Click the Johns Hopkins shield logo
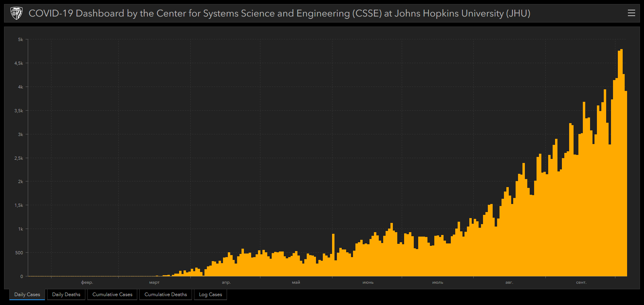 pyautogui.click(x=16, y=13)
